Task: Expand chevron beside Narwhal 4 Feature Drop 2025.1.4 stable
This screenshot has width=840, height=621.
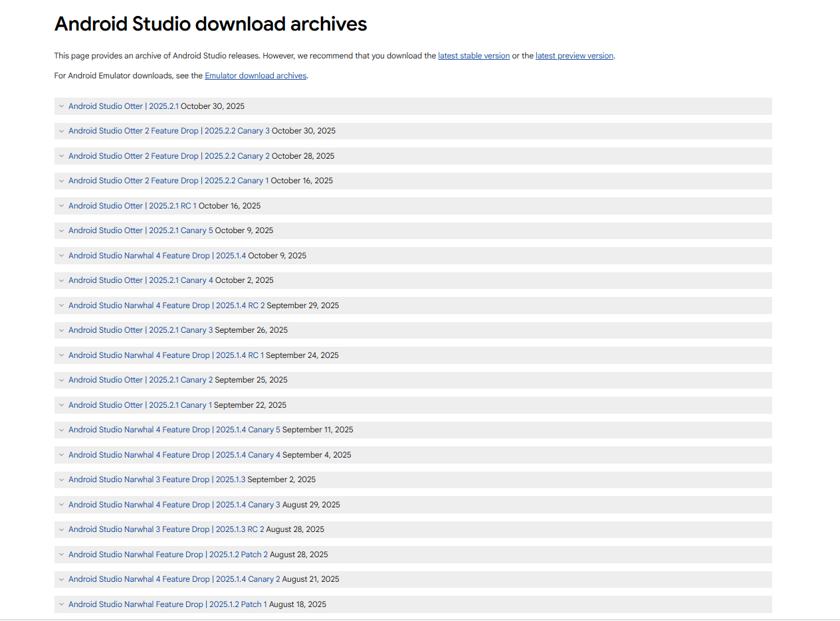Action: point(61,256)
